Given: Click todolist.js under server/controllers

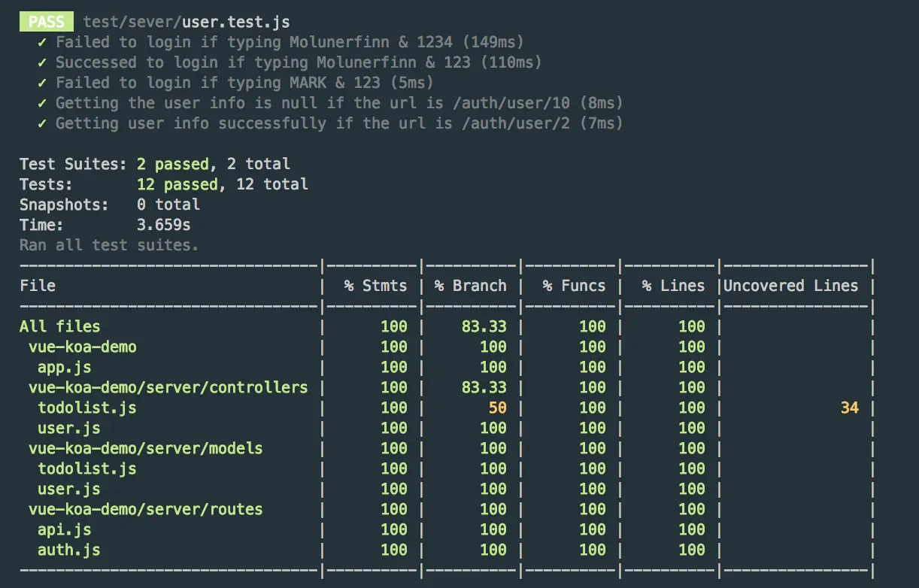Looking at the screenshot, I should 87,408.
